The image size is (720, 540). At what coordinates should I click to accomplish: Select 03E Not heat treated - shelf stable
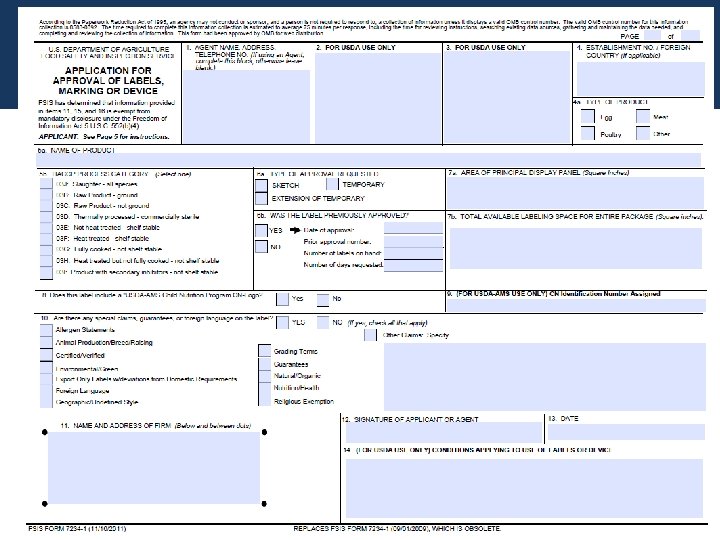(x=46, y=228)
